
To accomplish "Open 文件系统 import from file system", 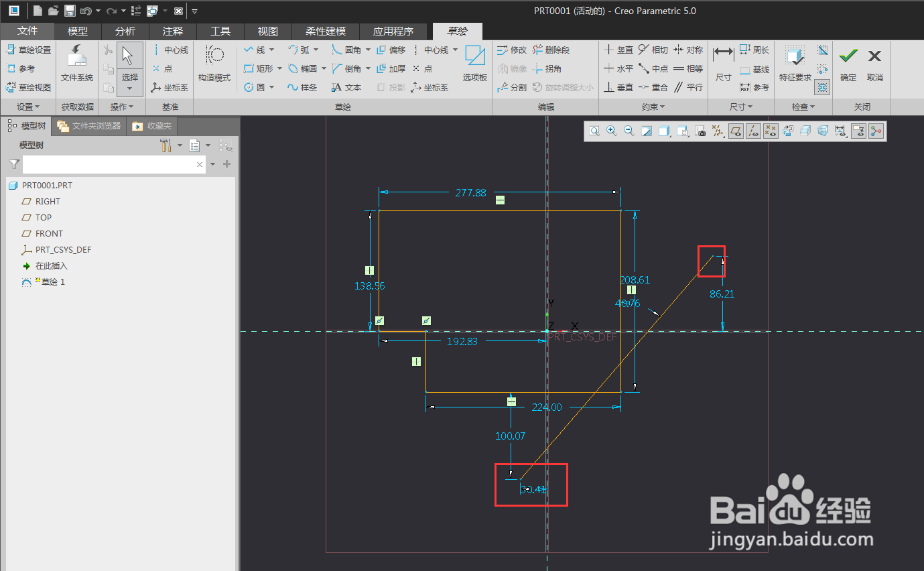I will 77,64.
